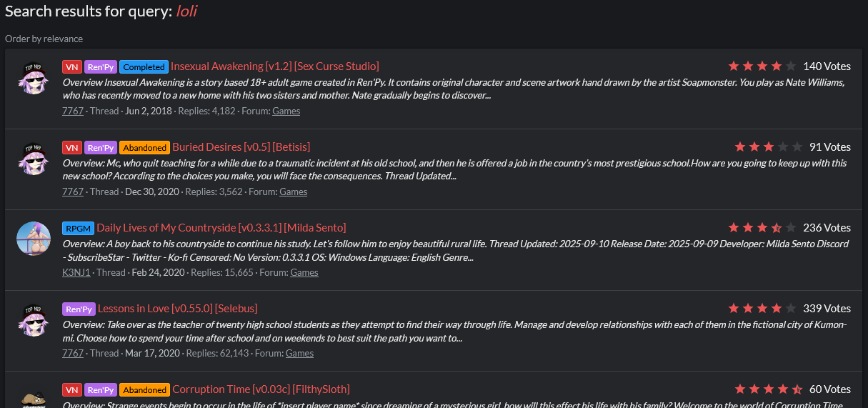Click the avatar next to Lessons in Love

(33, 319)
